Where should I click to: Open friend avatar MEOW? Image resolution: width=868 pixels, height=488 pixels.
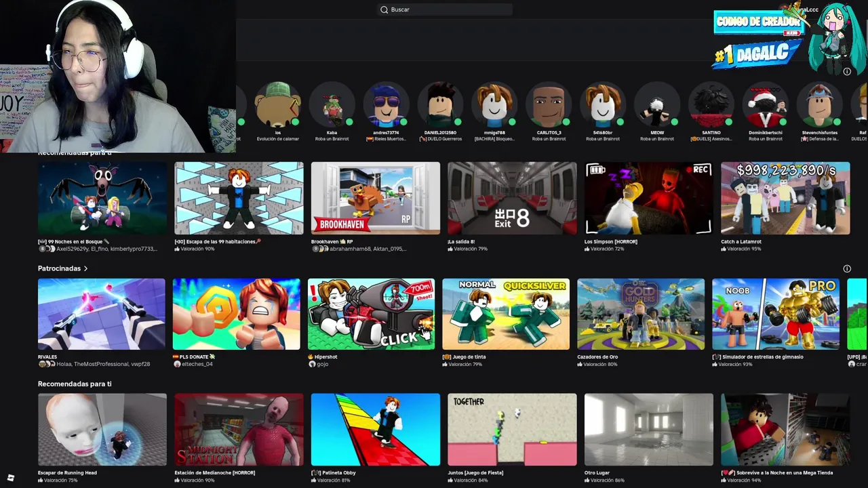[x=657, y=105]
